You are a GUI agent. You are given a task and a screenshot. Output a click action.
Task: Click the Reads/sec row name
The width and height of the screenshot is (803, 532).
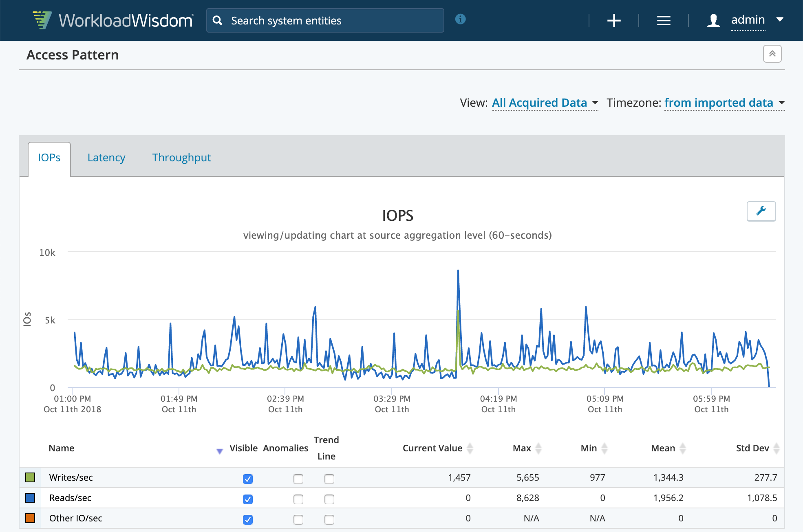pyautogui.click(x=70, y=498)
